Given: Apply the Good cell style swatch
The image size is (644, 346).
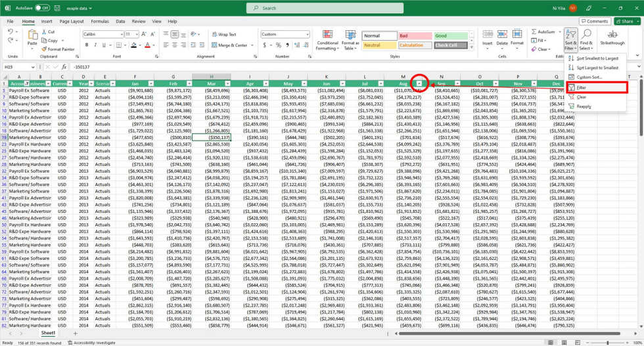Looking at the screenshot, I should click(x=451, y=35).
